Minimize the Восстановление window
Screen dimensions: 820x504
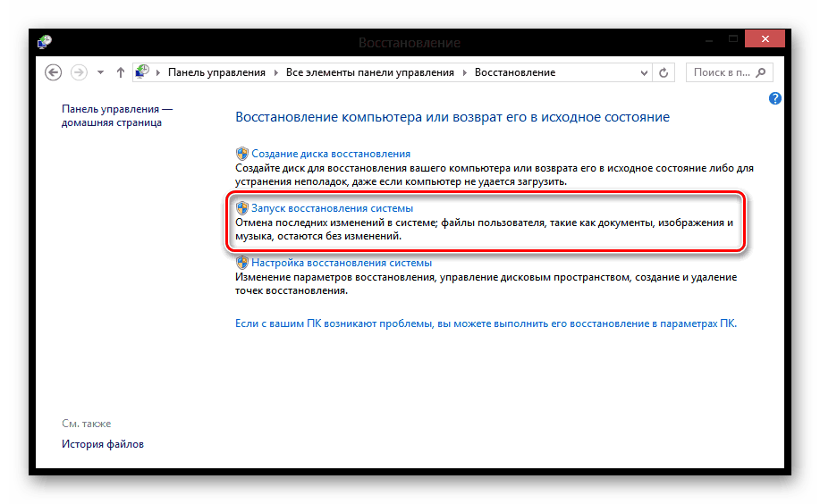(709, 39)
